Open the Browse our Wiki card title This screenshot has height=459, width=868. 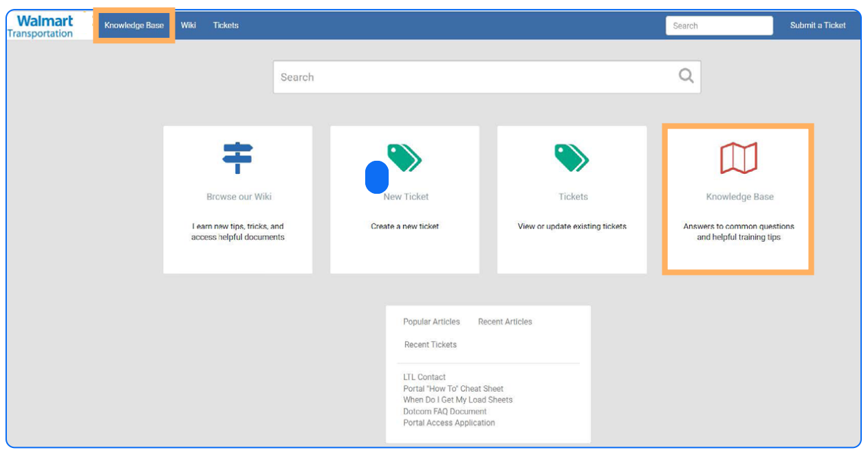click(x=239, y=197)
